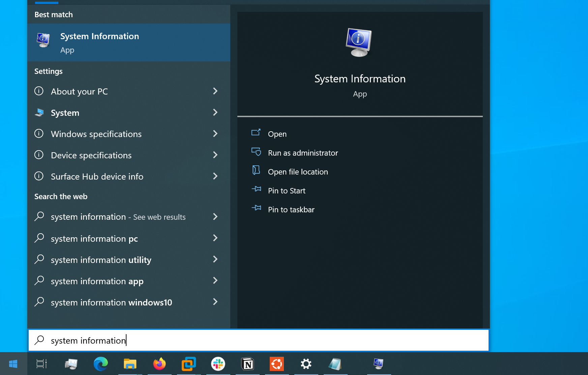The height and width of the screenshot is (375, 588).
Task: Expand the Surface Hub device info arrow
Action: coord(215,176)
